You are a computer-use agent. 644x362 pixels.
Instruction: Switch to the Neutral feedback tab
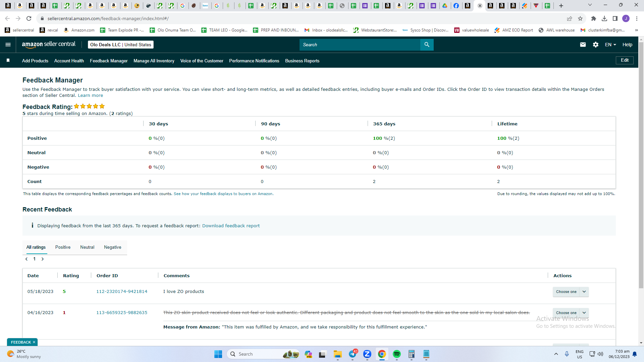[87, 247]
